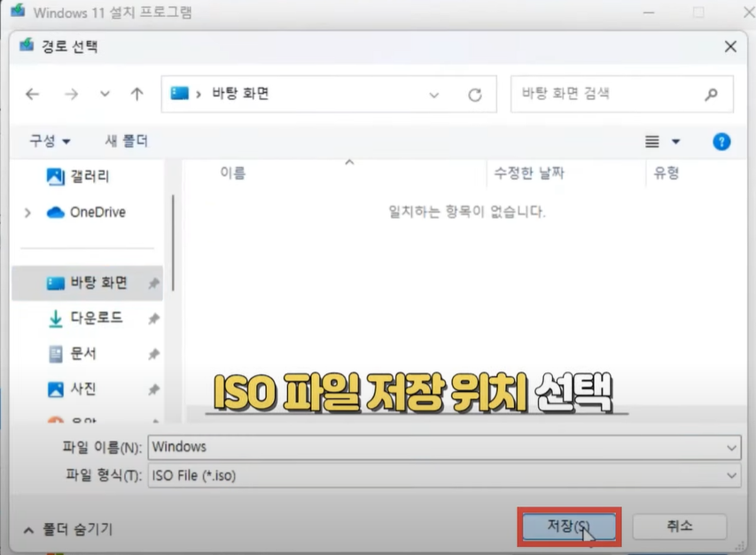This screenshot has width=756, height=555.
Task: Select 바탕 화면 in the navigation pane
Action: pos(87,283)
